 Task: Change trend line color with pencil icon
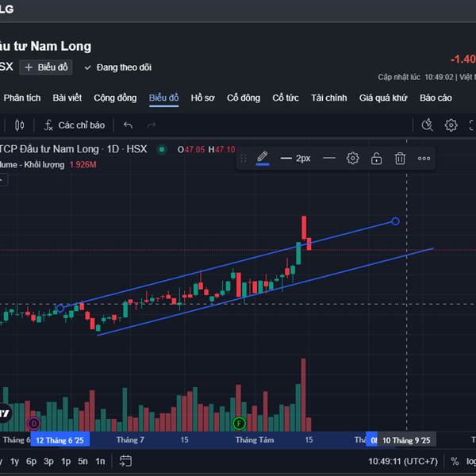tap(263, 158)
